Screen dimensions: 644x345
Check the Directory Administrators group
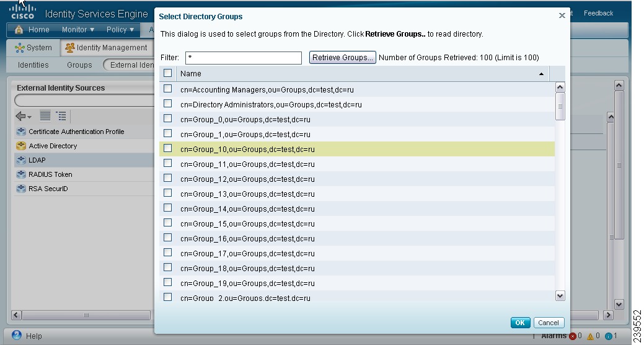167,104
